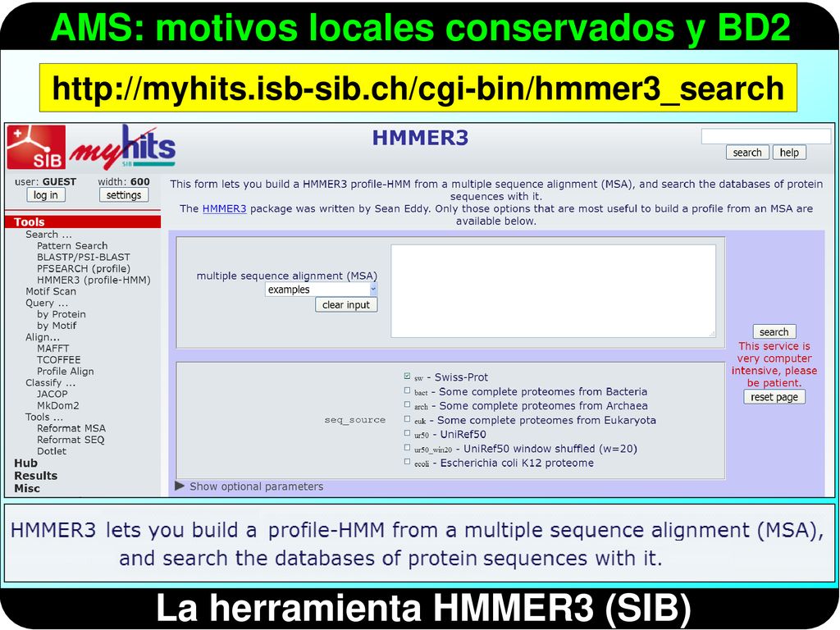Viewport: 840px width, 630px height.
Task: Click the 'Tools ...' sidebar subgroup
Action: pos(44,417)
